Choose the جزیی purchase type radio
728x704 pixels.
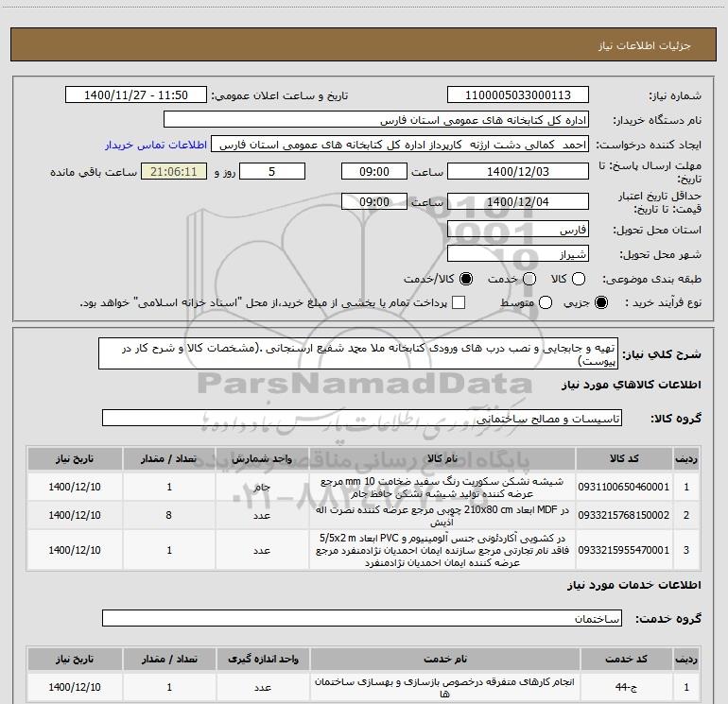(601, 303)
